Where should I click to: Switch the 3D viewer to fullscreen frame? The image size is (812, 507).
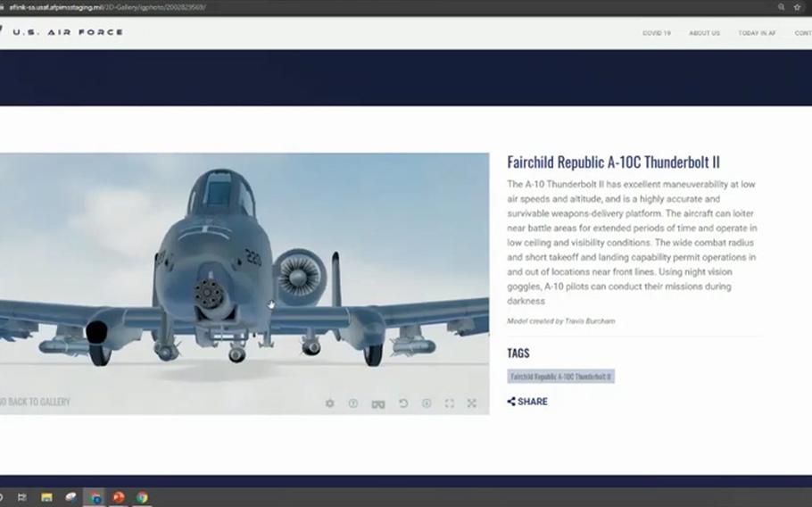(450, 403)
